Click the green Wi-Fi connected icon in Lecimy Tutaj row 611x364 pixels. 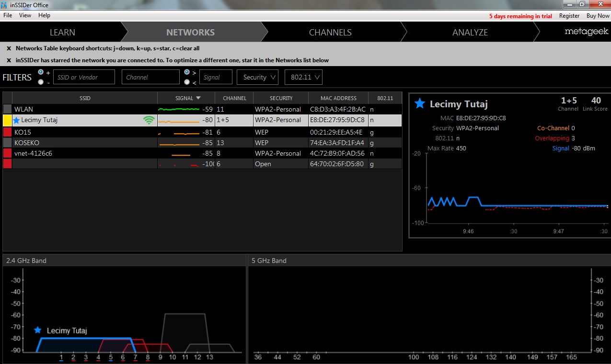click(x=149, y=120)
